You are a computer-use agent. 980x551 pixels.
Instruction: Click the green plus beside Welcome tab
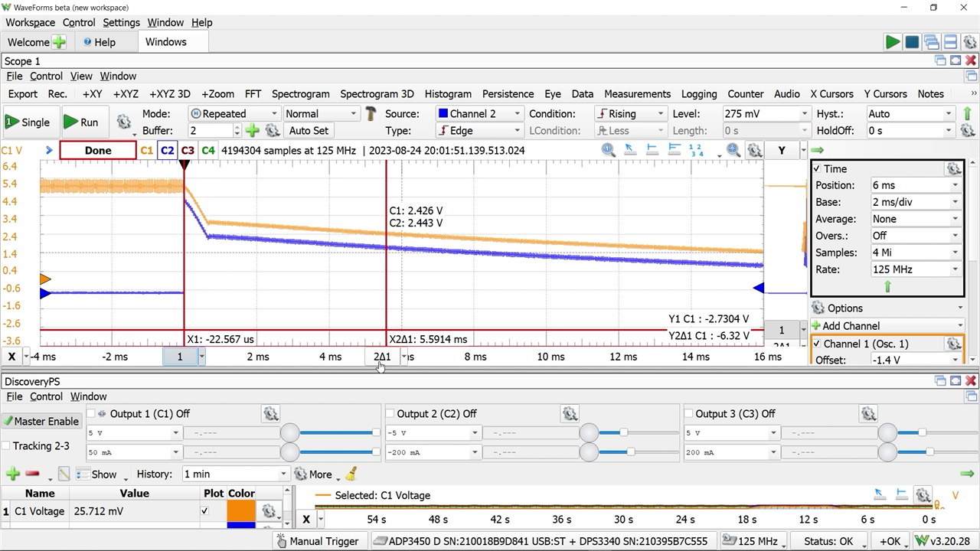click(58, 42)
